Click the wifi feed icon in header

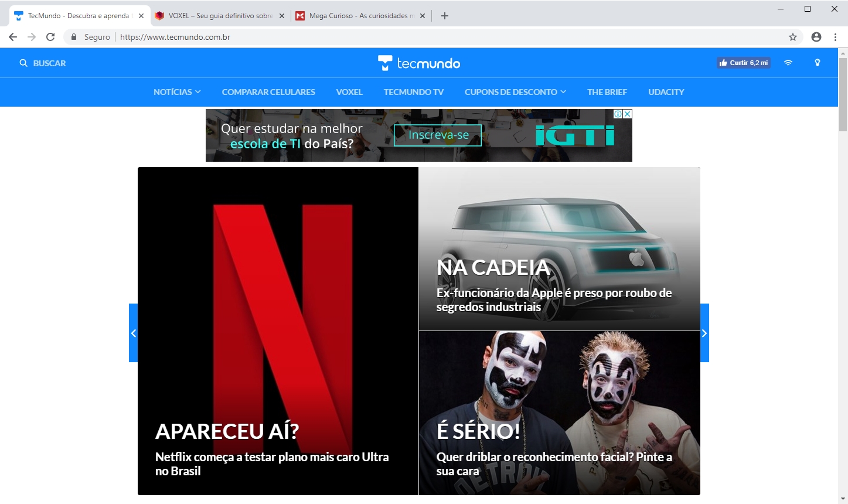[788, 63]
